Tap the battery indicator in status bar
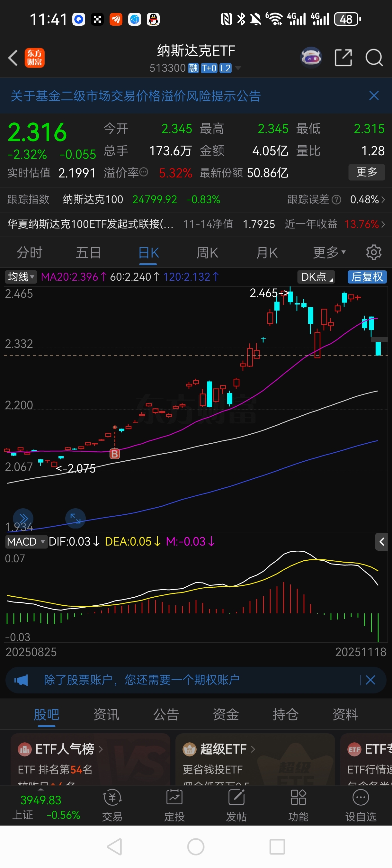 (x=347, y=19)
